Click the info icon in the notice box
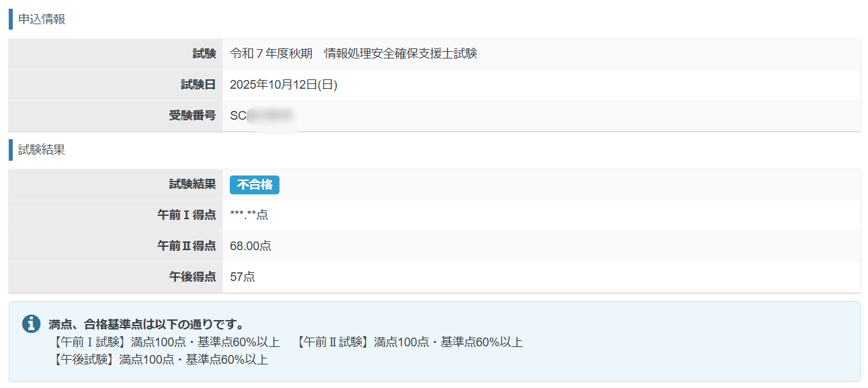The width and height of the screenshot is (868, 388). [31, 323]
